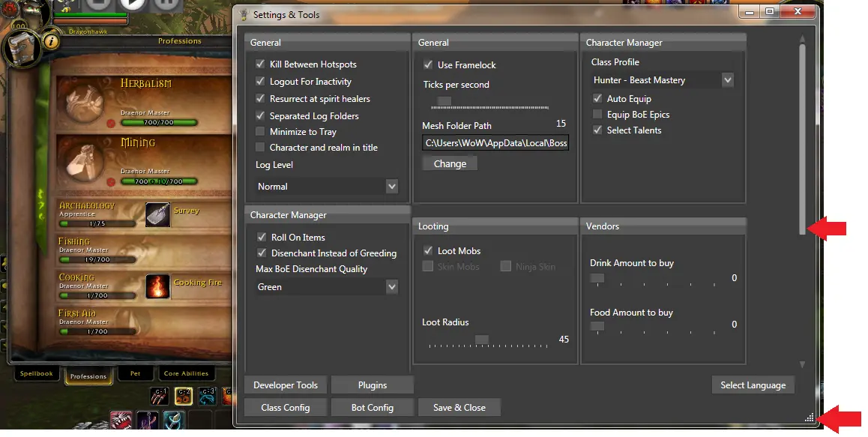Switch to the Spellbook tab
Viewport: 868px width, 437px height.
click(x=37, y=373)
